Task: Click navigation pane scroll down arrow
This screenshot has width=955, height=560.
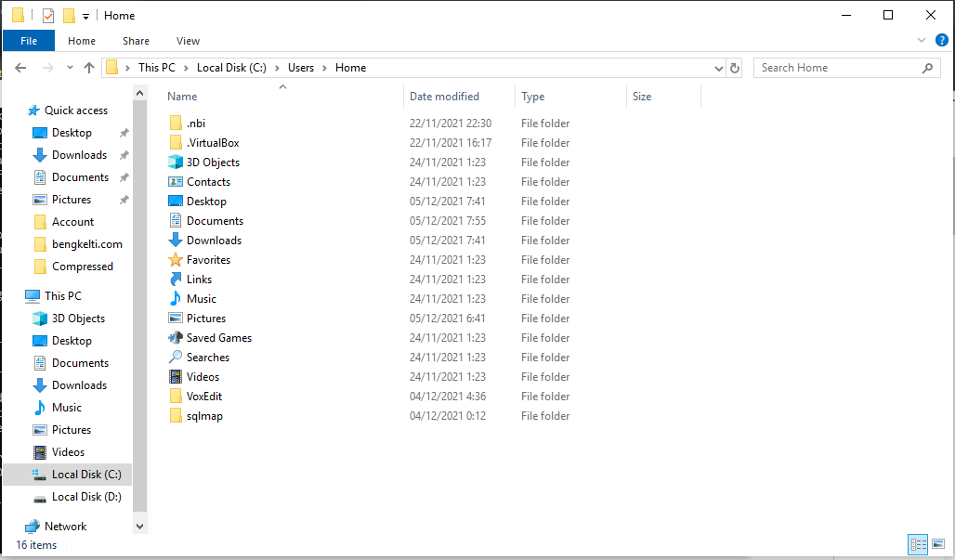Action: [x=139, y=527]
